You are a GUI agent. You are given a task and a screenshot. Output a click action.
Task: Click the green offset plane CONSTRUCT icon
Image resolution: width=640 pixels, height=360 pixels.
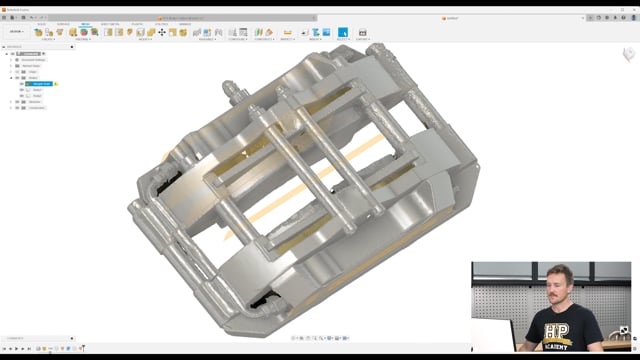[x=258, y=32]
